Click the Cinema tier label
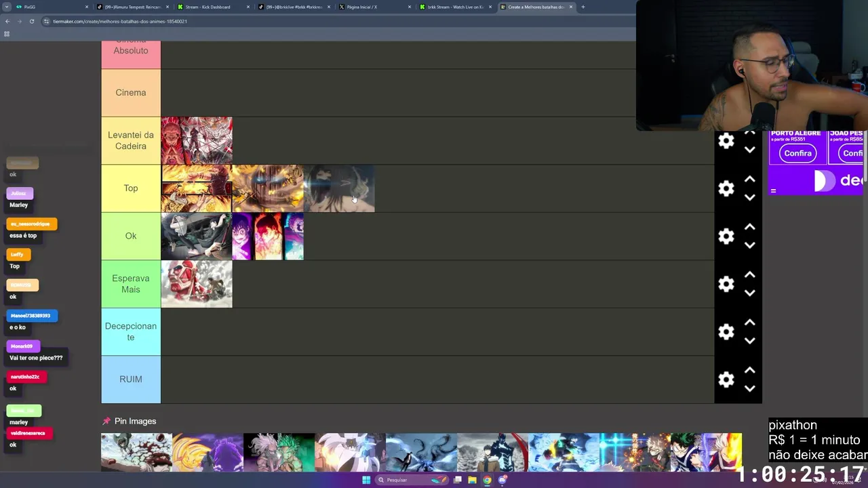The image size is (868, 488). click(x=131, y=93)
